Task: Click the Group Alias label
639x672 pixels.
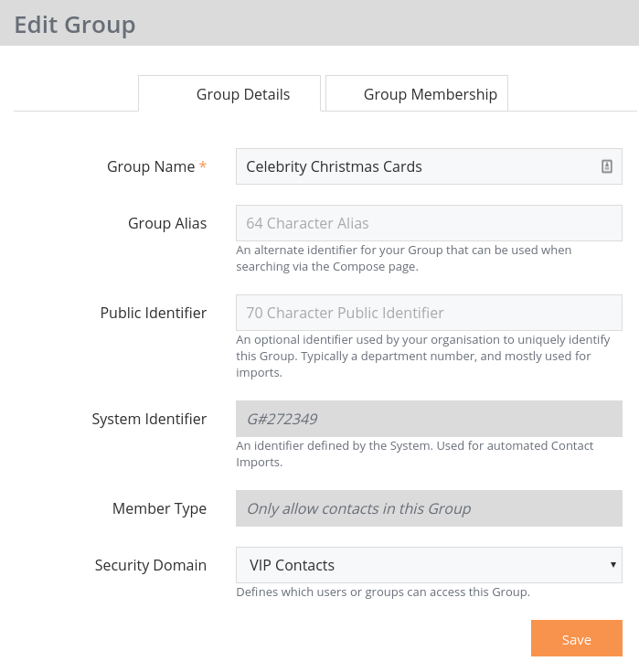Action: coord(167,223)
